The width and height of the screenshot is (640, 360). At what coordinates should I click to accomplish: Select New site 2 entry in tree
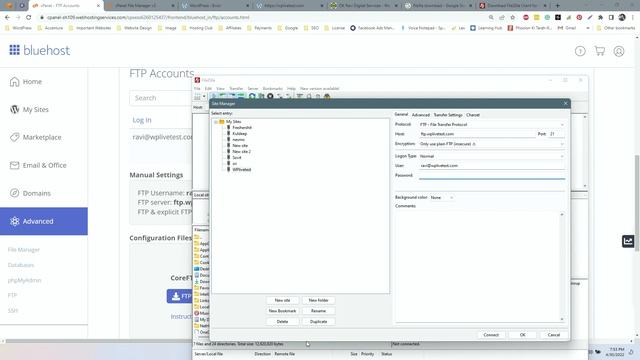click(x=241, y=151)
